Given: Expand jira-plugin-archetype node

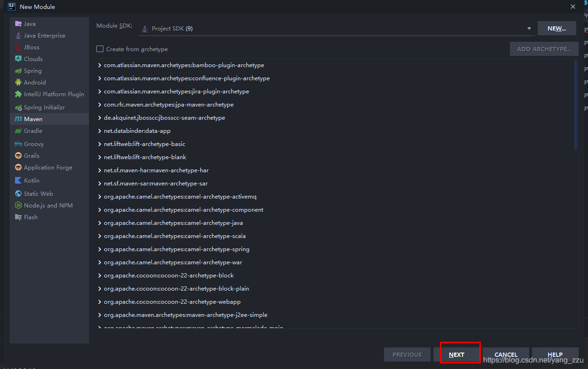Looking at the screenshot, I should coord(100,92).
